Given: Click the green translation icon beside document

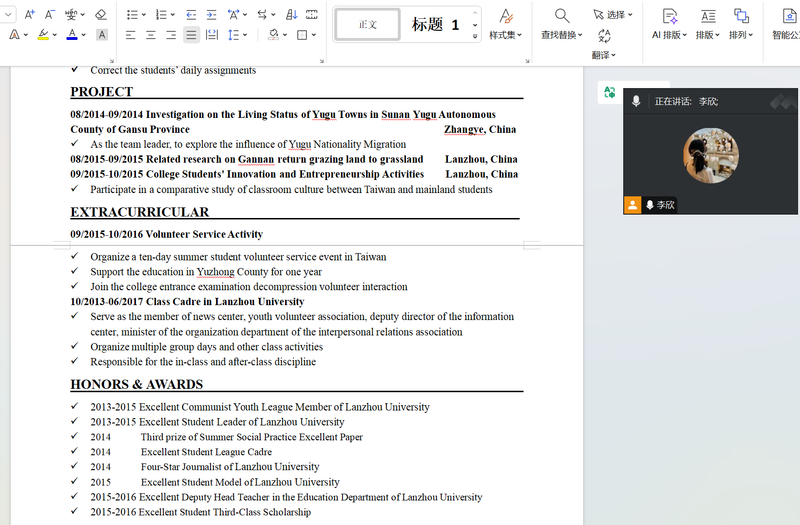Looking at the screenshot, I should pos(609,92).
